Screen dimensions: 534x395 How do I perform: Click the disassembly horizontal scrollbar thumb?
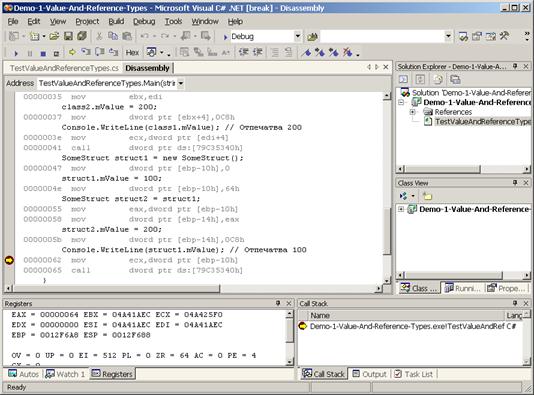tap(116, 289)
